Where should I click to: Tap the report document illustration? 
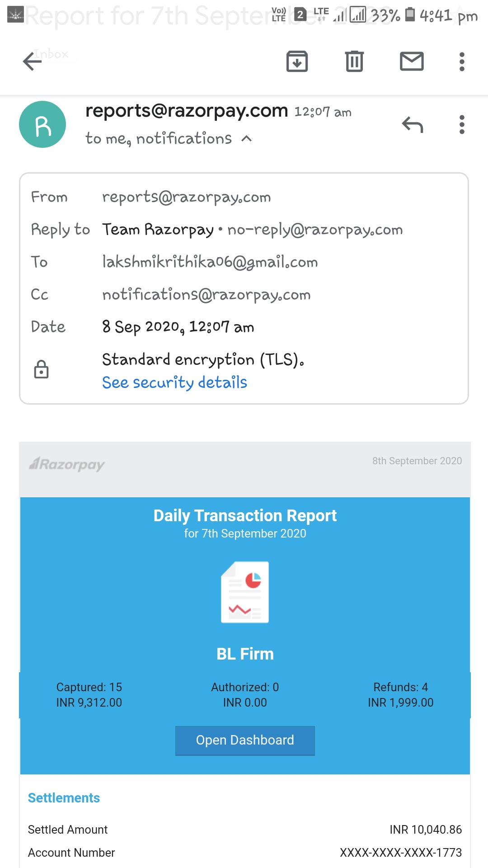tap(245, 592)
